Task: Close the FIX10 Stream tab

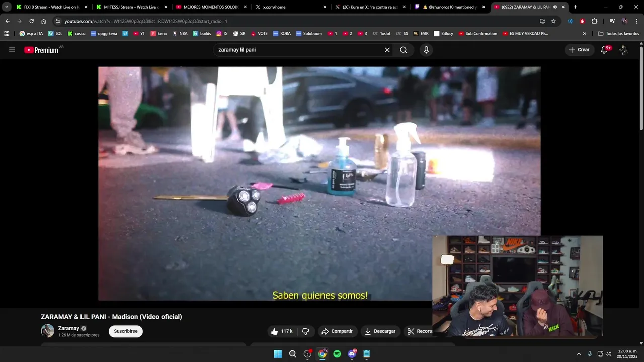Action: (x=86, y=7)
